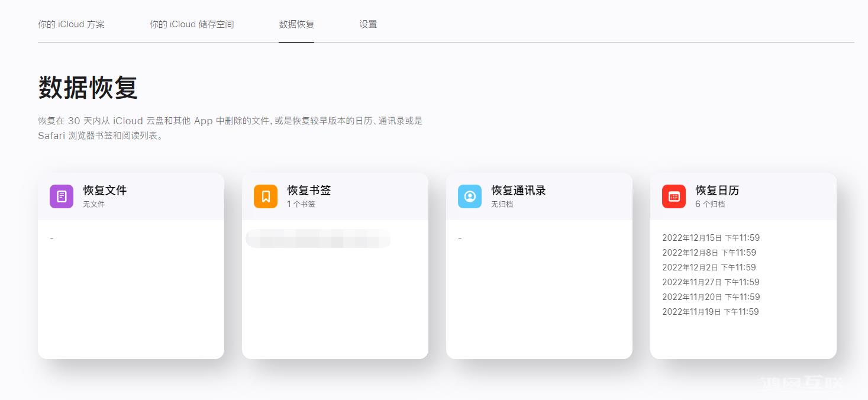Select the 2022年12月8日 calendar archive

coord(708,252)
